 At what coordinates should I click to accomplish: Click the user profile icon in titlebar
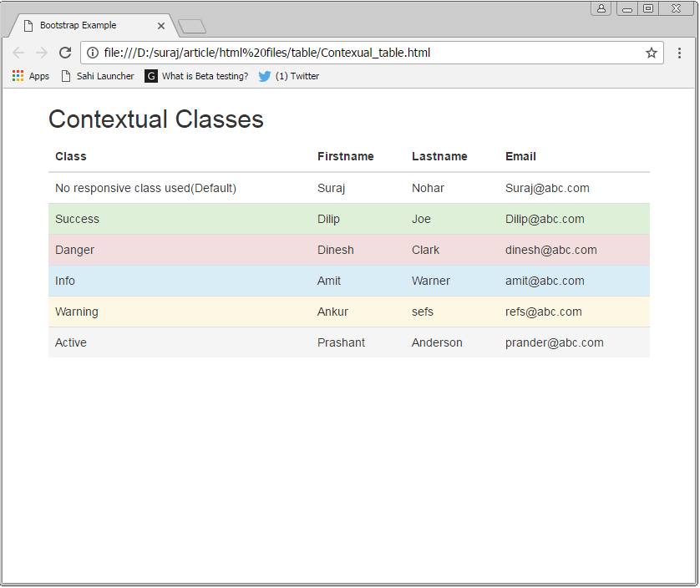tap(601, 8)
